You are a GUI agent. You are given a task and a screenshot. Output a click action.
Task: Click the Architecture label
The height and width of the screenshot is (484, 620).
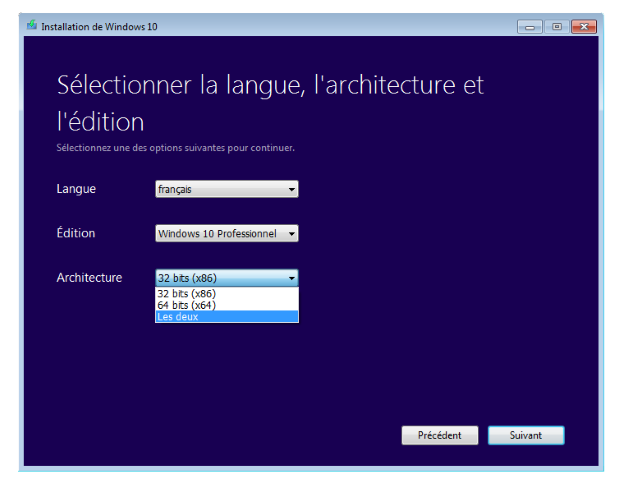coord(89,278)
